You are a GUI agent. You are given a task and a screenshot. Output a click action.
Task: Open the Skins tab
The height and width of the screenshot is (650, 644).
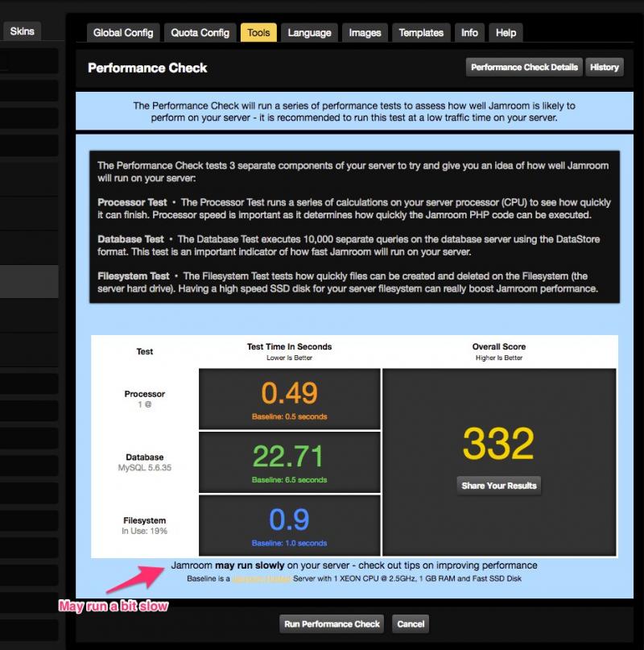click(23, 31)
